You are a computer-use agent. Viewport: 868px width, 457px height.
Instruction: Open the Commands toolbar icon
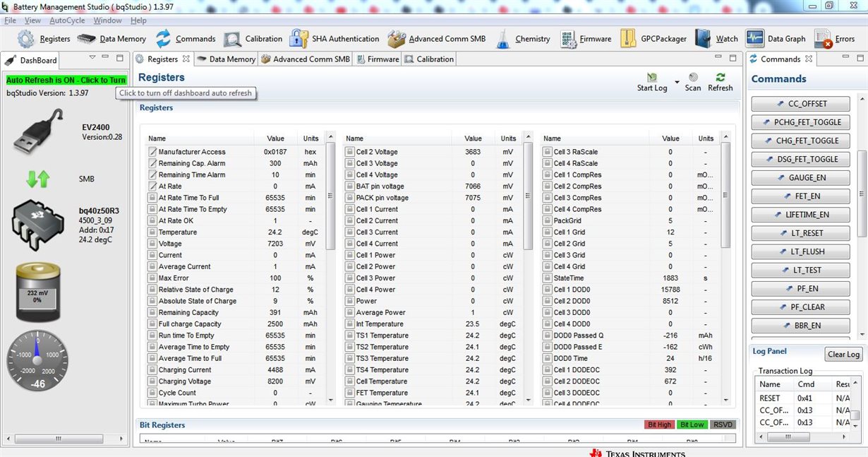coord(163,39)
